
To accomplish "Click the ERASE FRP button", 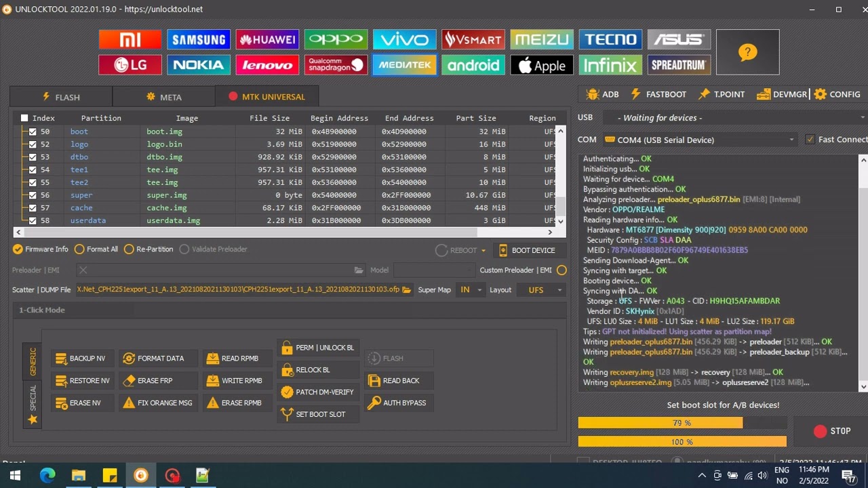I will pyautogui.click(x=149, y=381).
